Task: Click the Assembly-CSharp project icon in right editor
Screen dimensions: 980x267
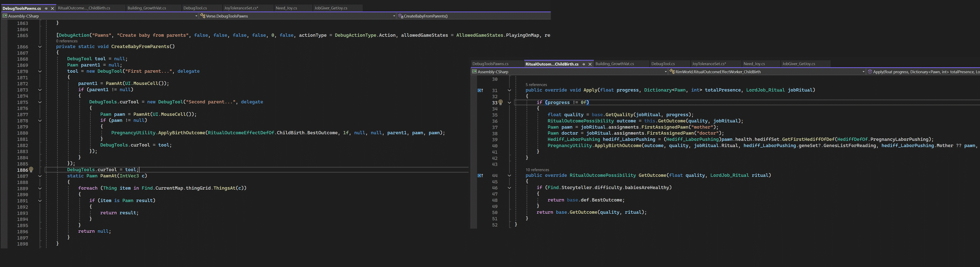Action: (475, 72)
